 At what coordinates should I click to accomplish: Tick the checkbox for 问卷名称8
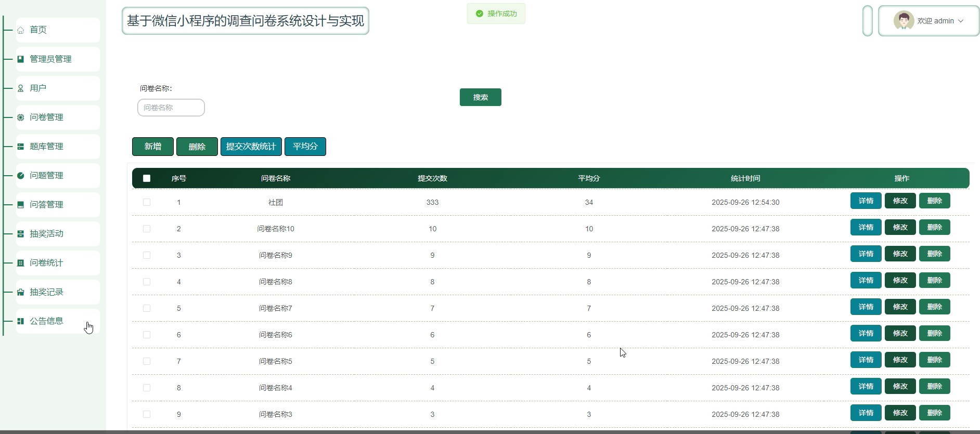tap(147, 282)
